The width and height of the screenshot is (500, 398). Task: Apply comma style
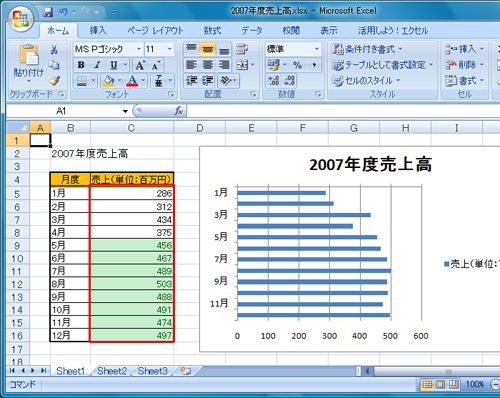click(x=314, y=65)
